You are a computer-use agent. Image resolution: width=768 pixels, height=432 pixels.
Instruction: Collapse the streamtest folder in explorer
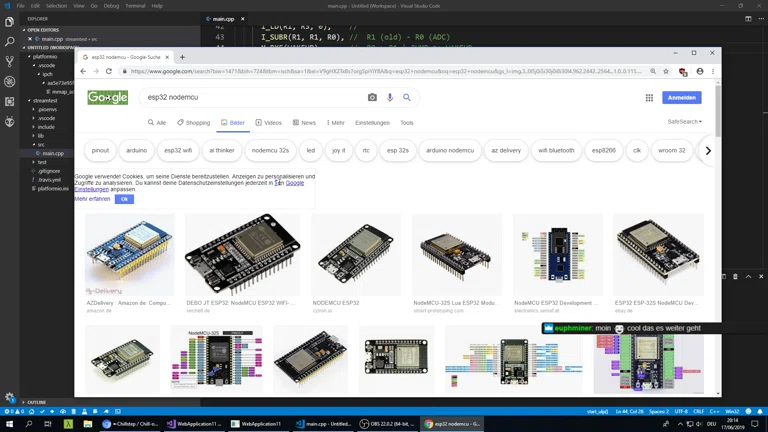[x=45, y=100]
